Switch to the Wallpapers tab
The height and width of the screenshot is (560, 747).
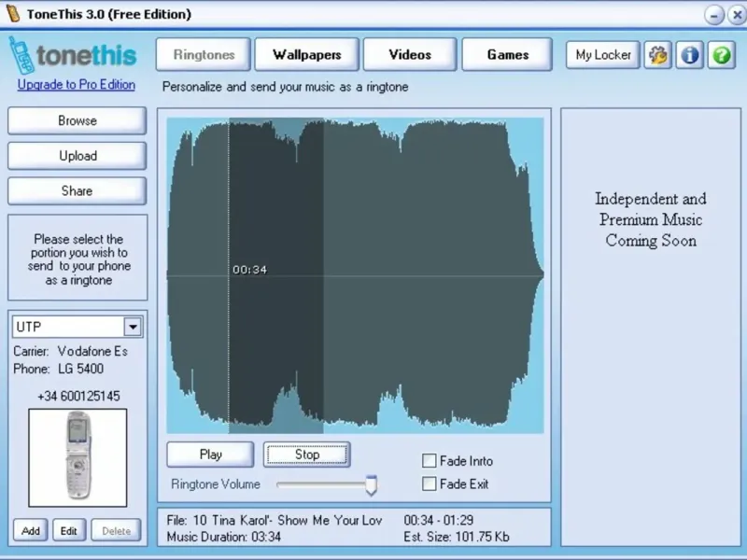[307, 55]
